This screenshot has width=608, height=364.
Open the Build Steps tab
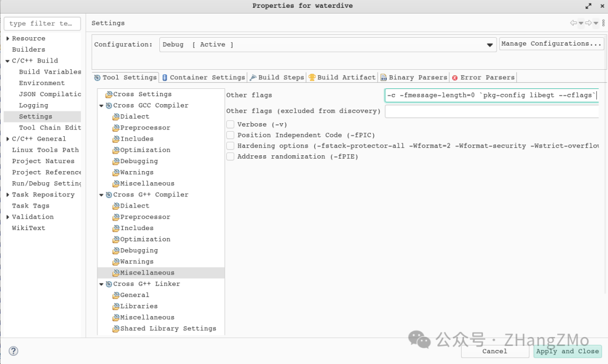click(x=277, y=78)
